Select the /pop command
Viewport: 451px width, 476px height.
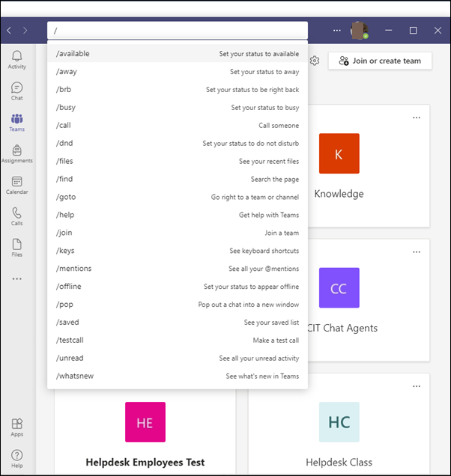[178, 305]
